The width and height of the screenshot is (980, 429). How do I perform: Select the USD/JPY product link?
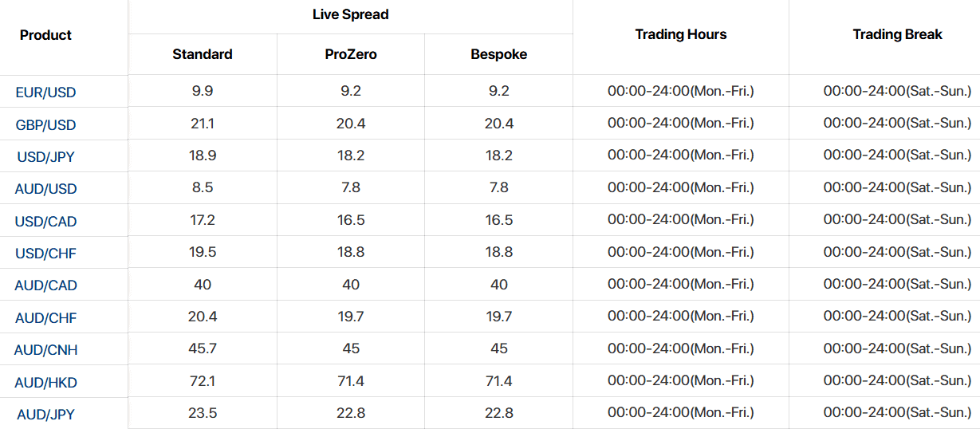[45, 157]
